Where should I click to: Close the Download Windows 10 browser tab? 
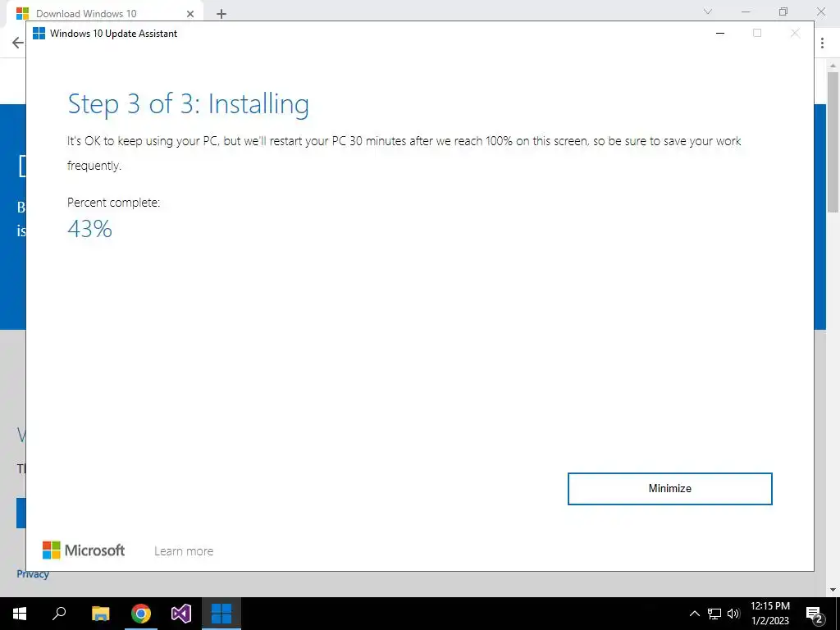190,14
